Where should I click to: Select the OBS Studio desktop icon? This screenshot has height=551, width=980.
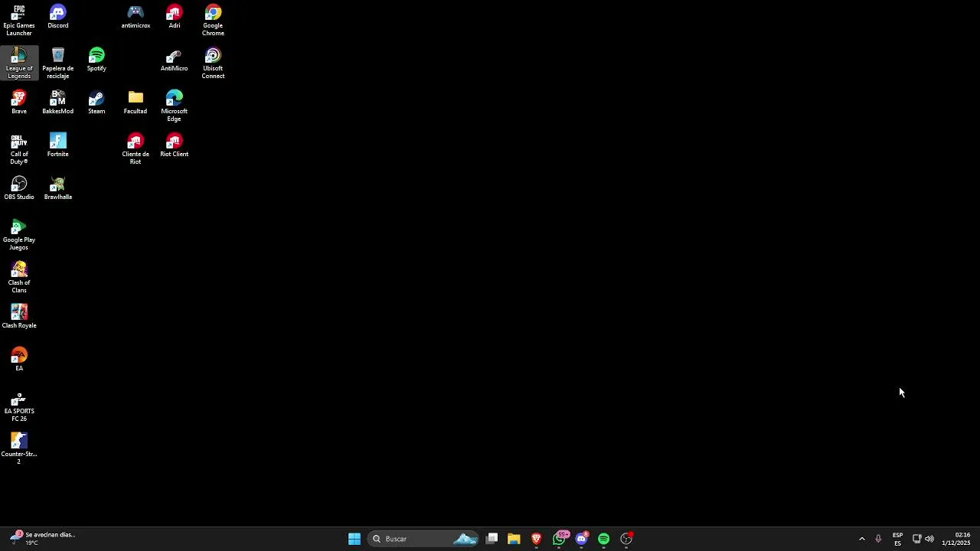[x=19, y=188]
